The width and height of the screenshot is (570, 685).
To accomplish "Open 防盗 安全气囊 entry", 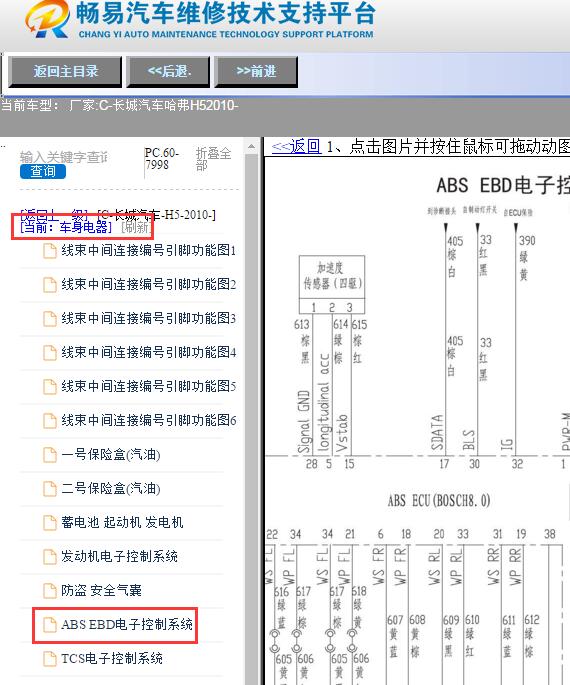I will pos(101,590).
